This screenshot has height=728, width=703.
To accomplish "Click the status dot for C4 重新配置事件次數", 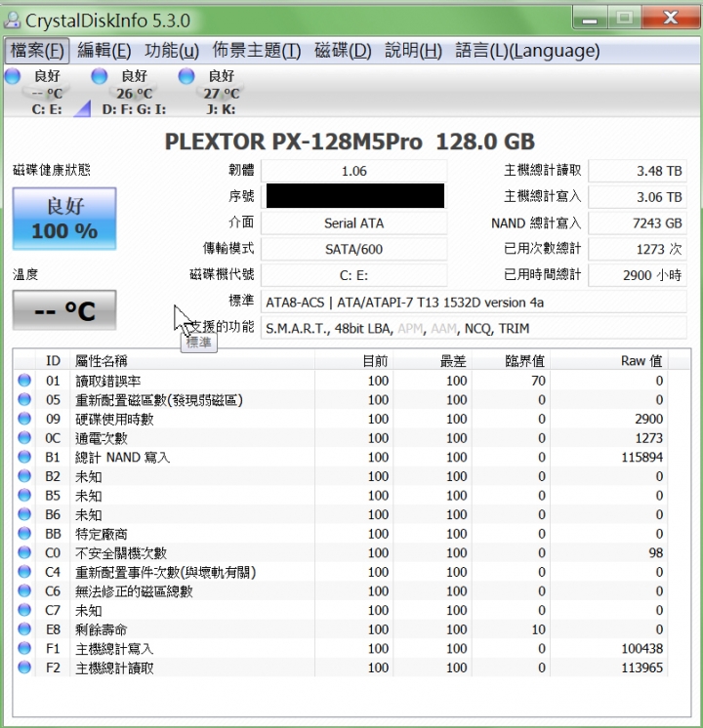I will pos(24,572).
